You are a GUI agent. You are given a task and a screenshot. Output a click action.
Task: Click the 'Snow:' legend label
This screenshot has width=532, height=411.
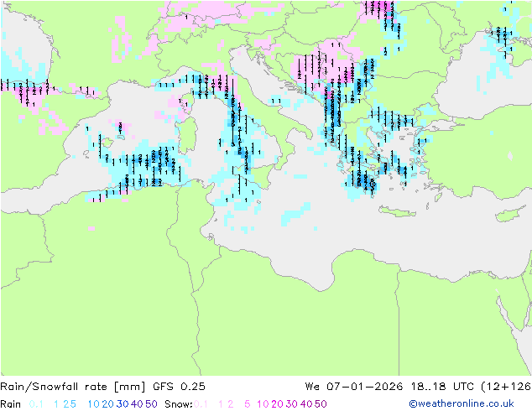179,404
